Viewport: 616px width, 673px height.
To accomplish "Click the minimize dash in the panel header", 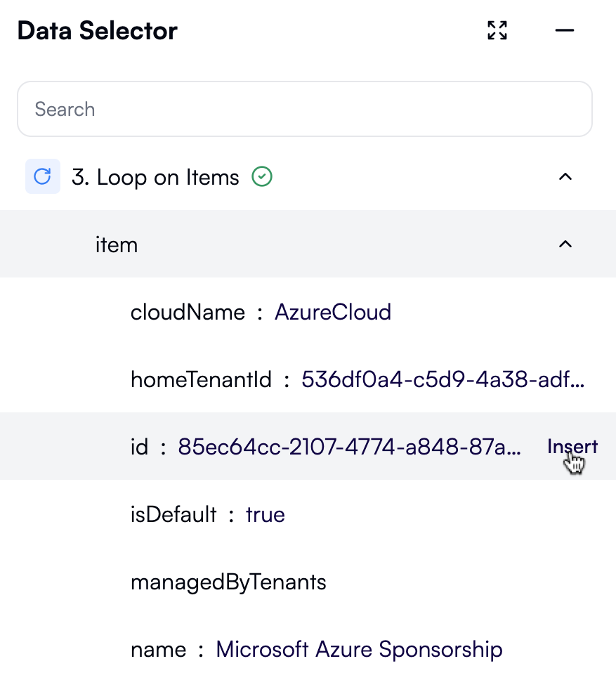I will [x=565, y=30].
